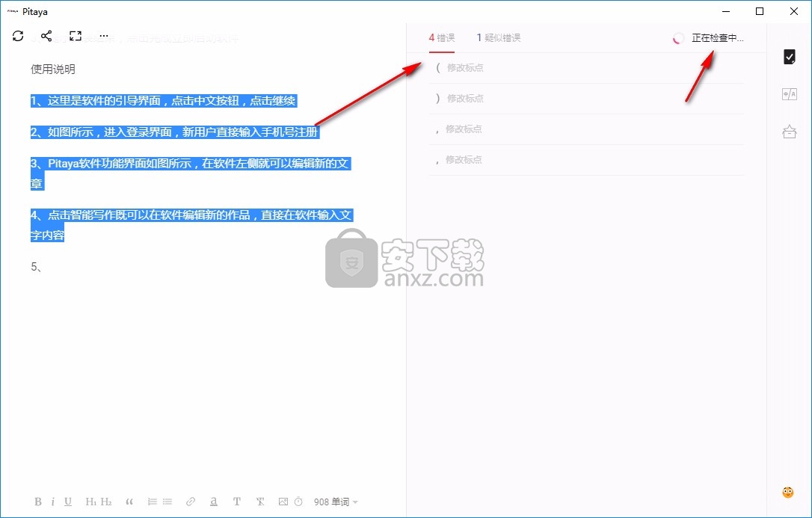Toggle underline formatting
Screen dimensions: 812x518
tap(68, 502)
